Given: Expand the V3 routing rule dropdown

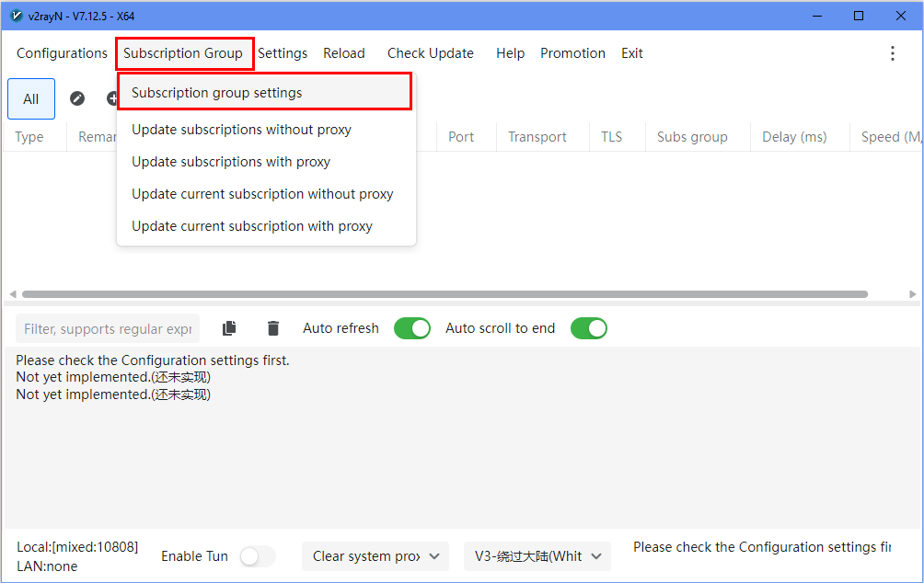Looking at the screenshot, I should click(x=537, y=556).
